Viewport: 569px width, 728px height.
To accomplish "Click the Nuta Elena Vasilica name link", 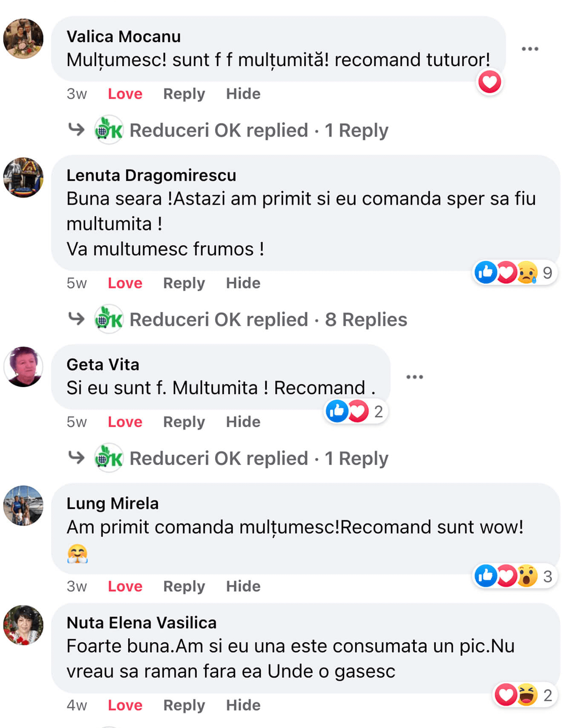I will click(x=141, y=623).
